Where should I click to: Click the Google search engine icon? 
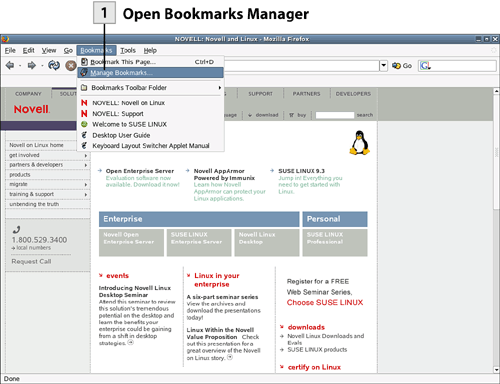(425, 66)
